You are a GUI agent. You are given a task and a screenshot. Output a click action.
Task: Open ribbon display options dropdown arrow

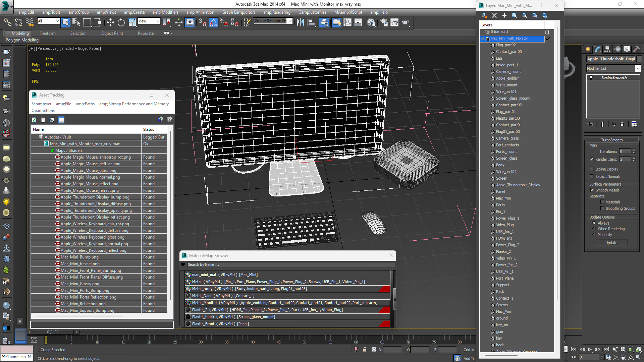(171, 34)
